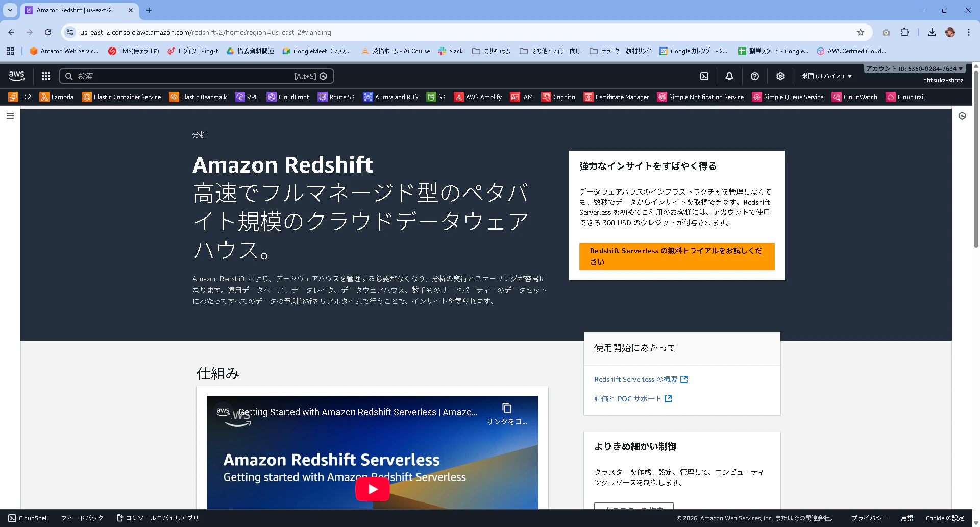
Task: Open Aurora and RDS shortcut
Action: (x=390, y=97)
